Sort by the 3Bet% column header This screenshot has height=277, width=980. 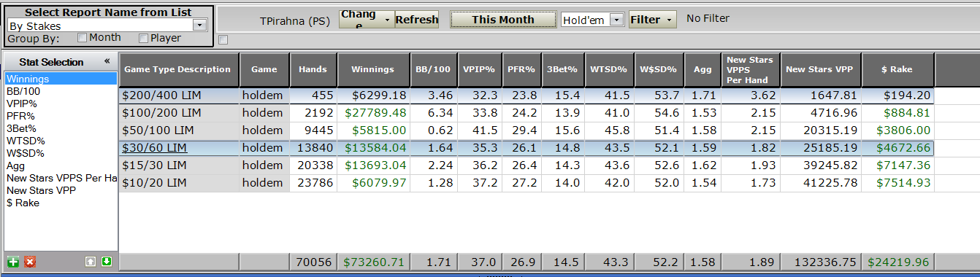pos(562,69)
